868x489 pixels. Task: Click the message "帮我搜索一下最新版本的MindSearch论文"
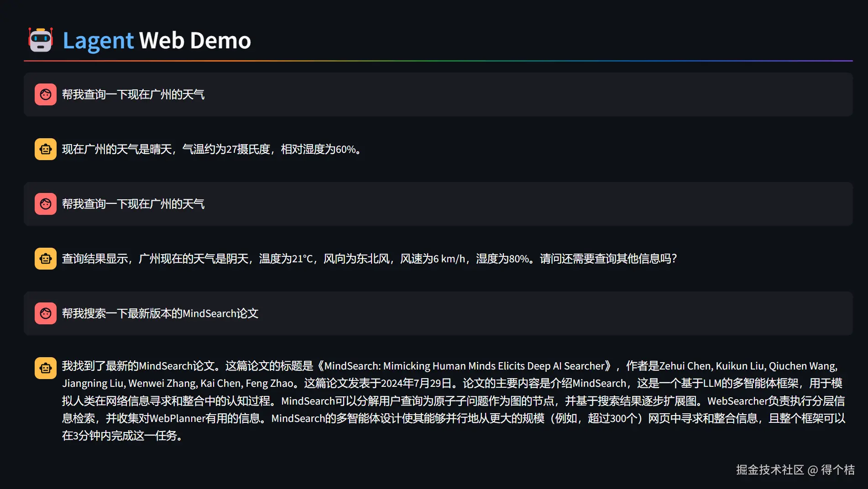pos(160,313)
